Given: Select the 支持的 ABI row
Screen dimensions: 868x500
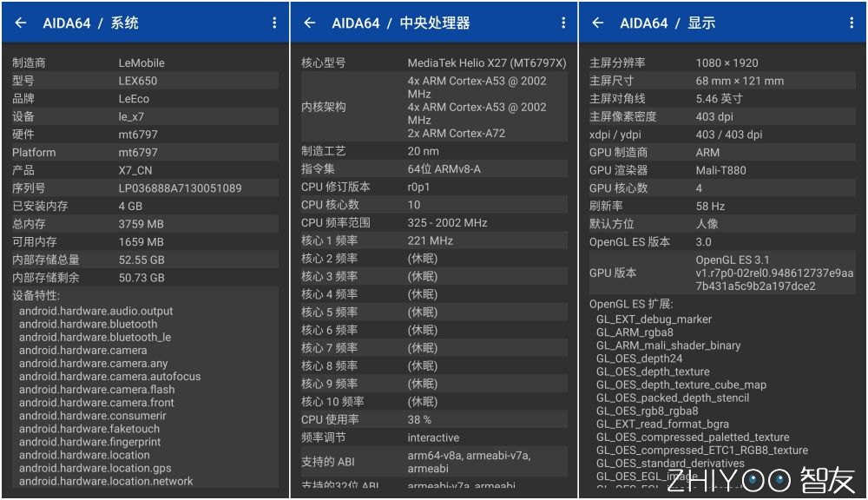Looking at the screenshot, I should pyautogui.click(x=434, y=462).
